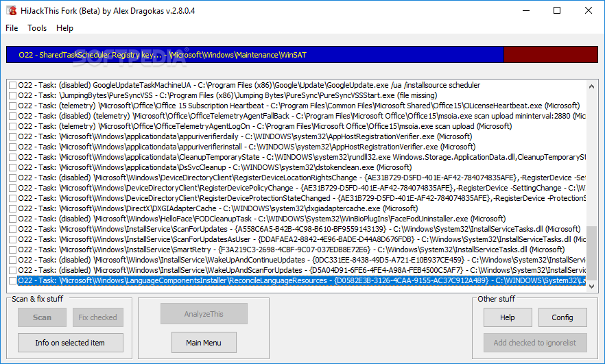Return to the Main Menu
Viewport: 605px width, 364px height.
204,343
